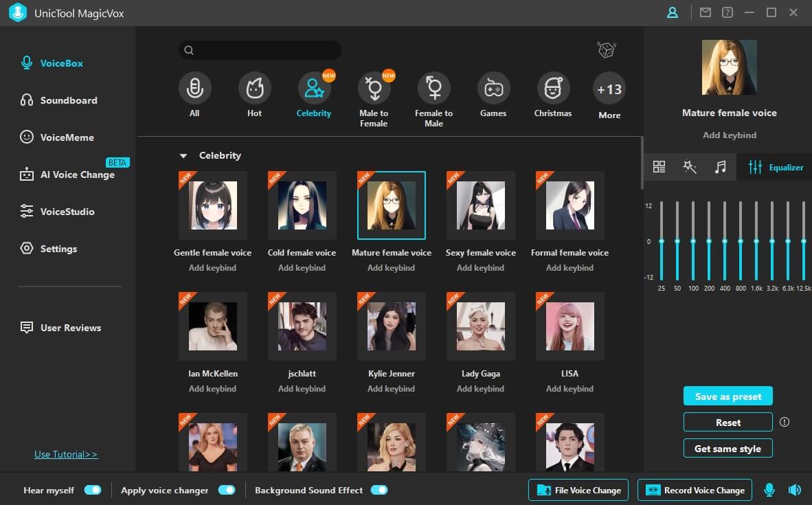Open the grid view panel icon
This screenshot has height=505, width=812.
pos(659,167)
